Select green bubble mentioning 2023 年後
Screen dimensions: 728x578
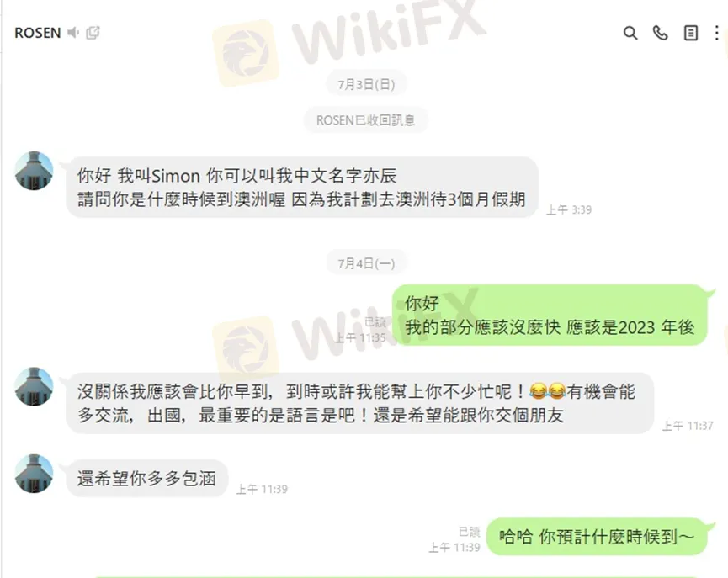pos(550,316)
